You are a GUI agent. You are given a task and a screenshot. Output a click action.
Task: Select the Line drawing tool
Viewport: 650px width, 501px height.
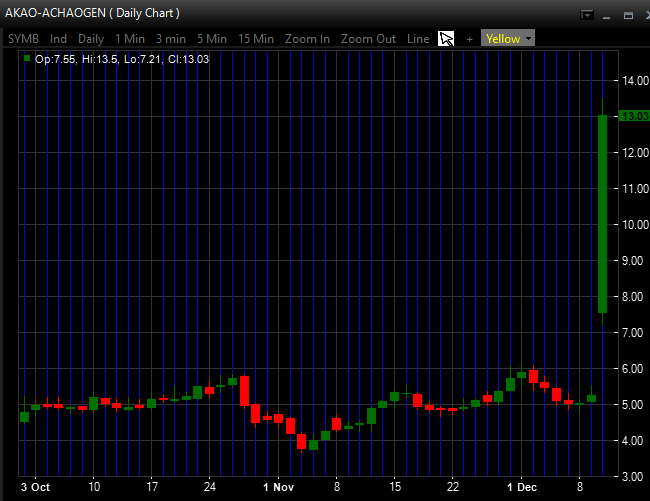418,39
